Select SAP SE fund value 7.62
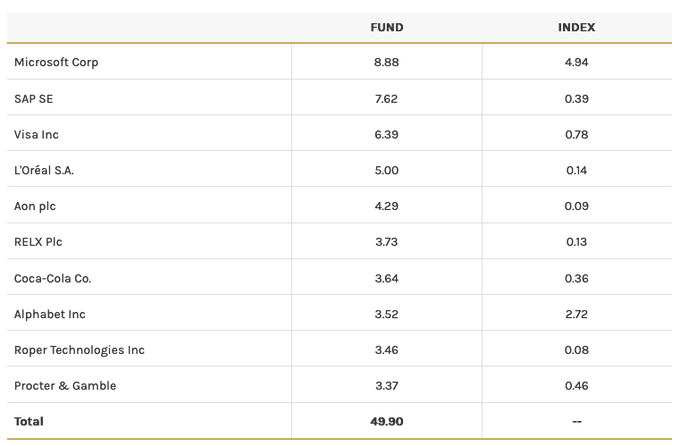Viewport: 680px width, 446px height. pyautogui.click(x=386, y=98)
